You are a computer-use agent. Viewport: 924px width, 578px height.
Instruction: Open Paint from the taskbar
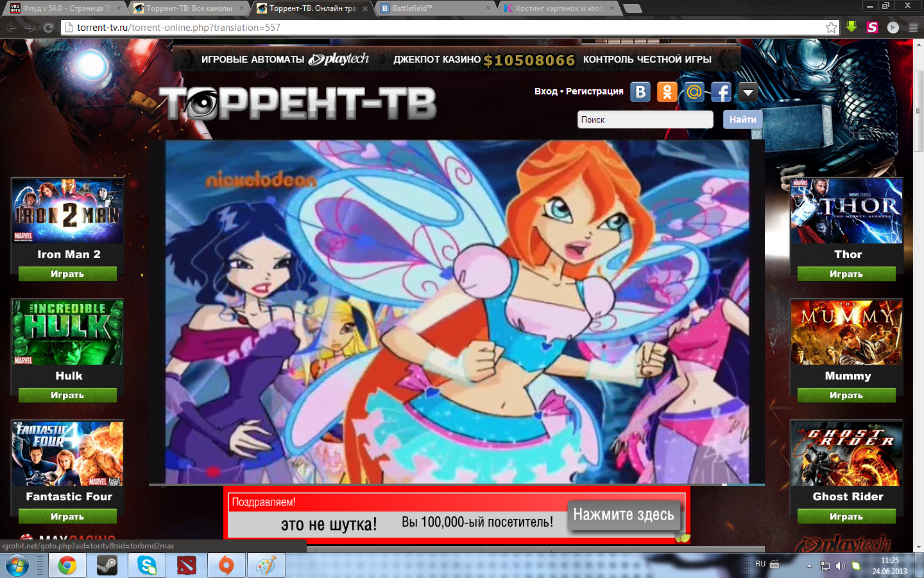pos(266,566)
